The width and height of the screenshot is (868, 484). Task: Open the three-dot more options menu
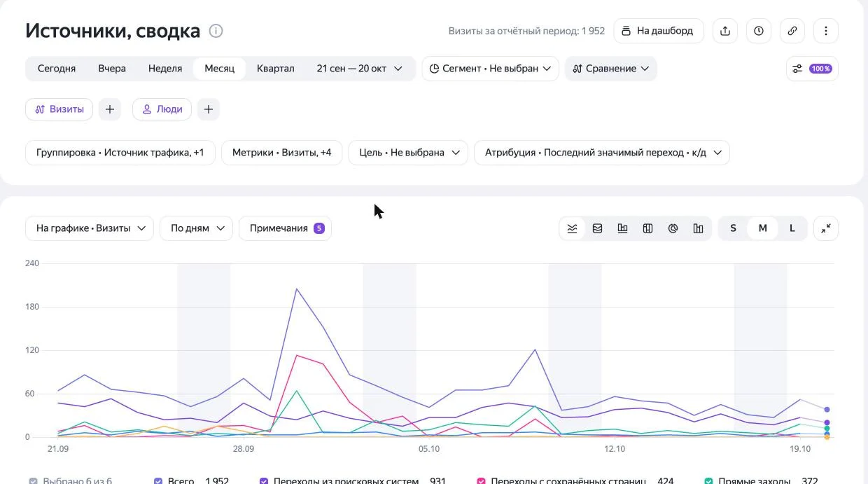pyautogui.click(x=826, y=31)
